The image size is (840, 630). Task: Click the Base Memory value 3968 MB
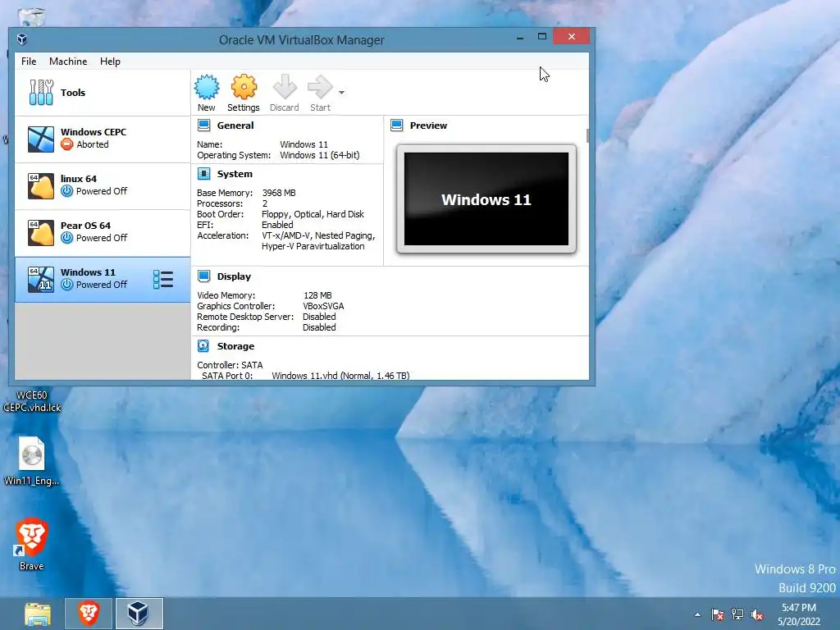pyautogui.click(x=279, y=193)
